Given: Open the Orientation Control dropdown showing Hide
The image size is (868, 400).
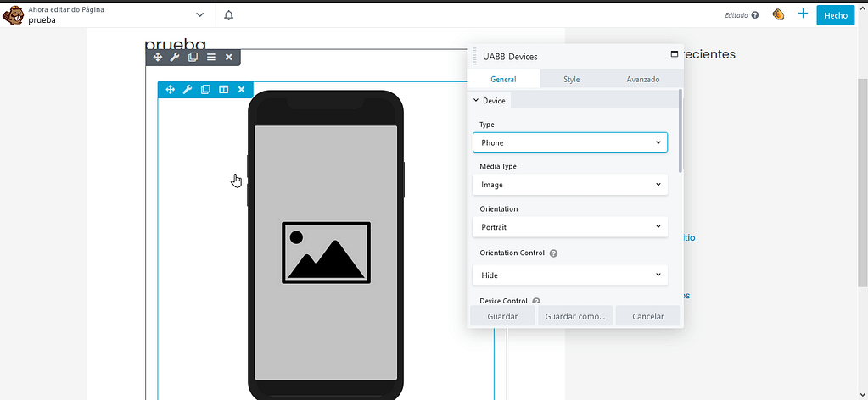Looking at the screenshot, I should [x=570, y=275].
